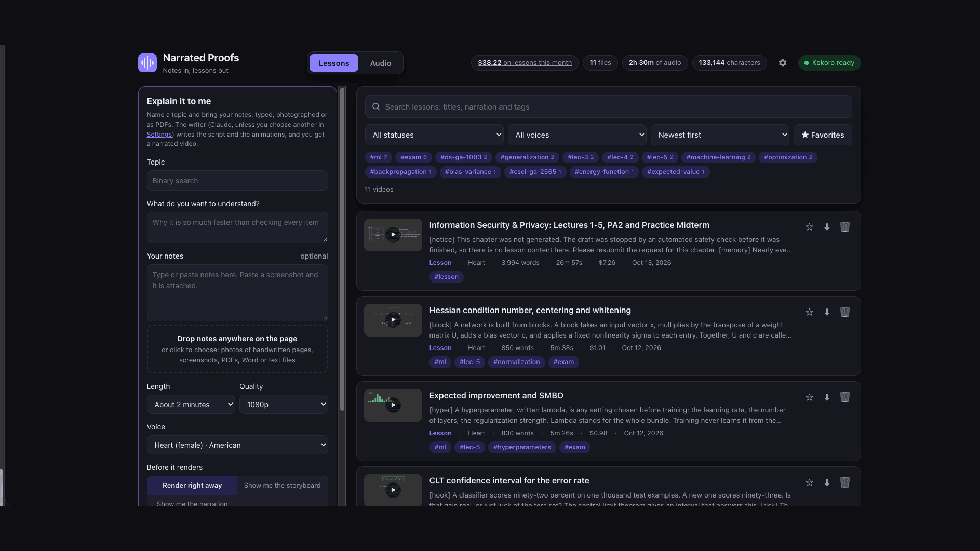
Task: Star the Information Security & Privacy lesson
Action: (809, 227)
